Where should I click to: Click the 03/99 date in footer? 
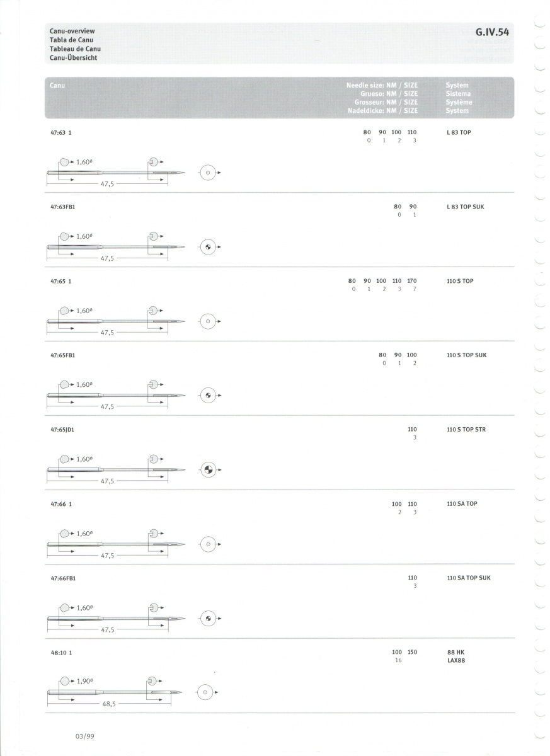point(85,735)
